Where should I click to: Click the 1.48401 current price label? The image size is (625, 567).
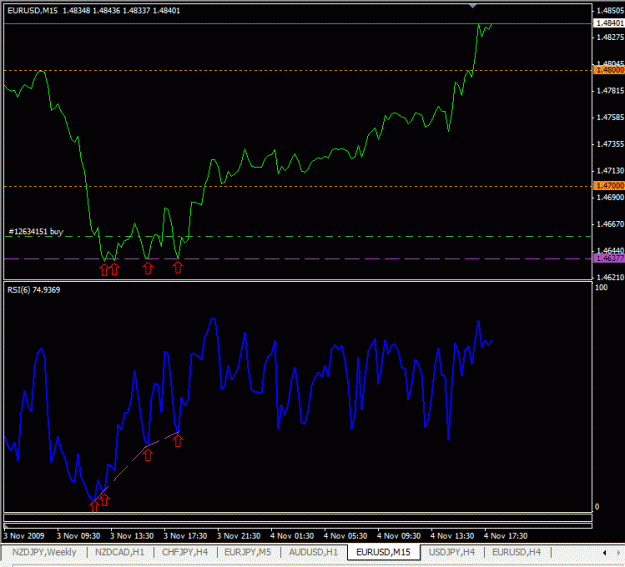click(x=609, y=23)
